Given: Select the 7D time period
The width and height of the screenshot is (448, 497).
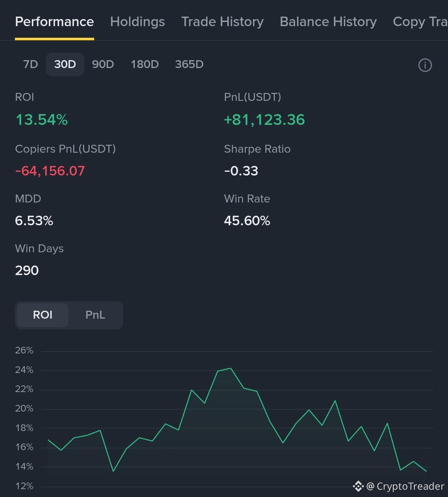Looking at the screenshot, I should tap(30, 64).
